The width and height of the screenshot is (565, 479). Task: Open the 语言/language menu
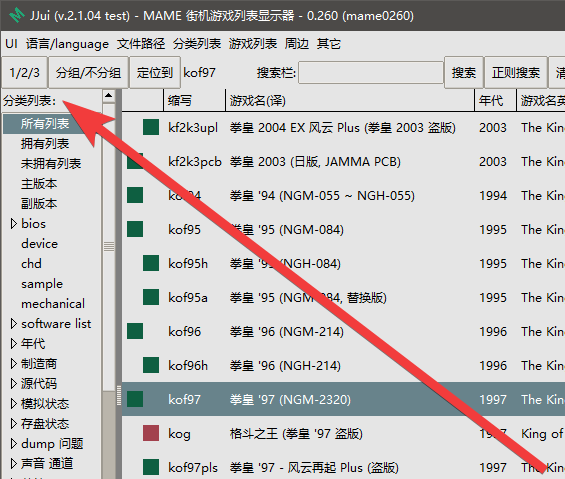67,44
